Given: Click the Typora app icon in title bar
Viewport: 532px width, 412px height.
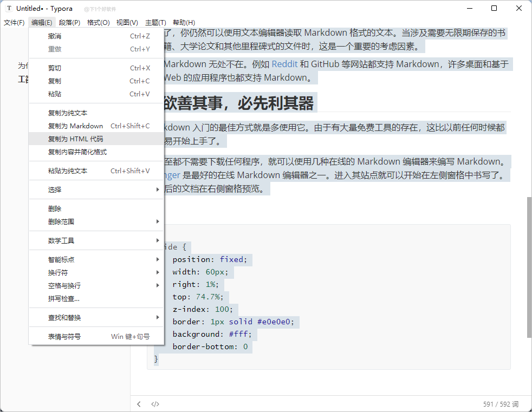Looking at the screenshot, I should pos(9,9).
